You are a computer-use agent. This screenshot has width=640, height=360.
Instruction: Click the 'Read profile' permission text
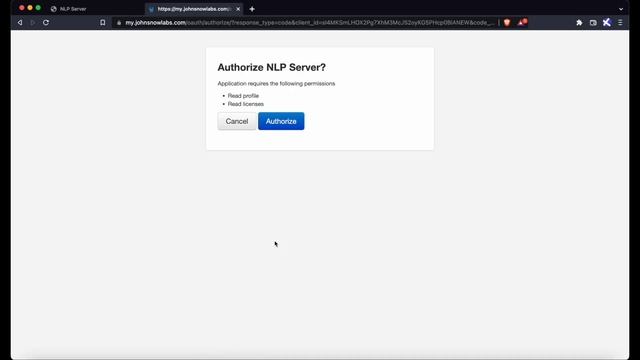(x=243, y=96)
